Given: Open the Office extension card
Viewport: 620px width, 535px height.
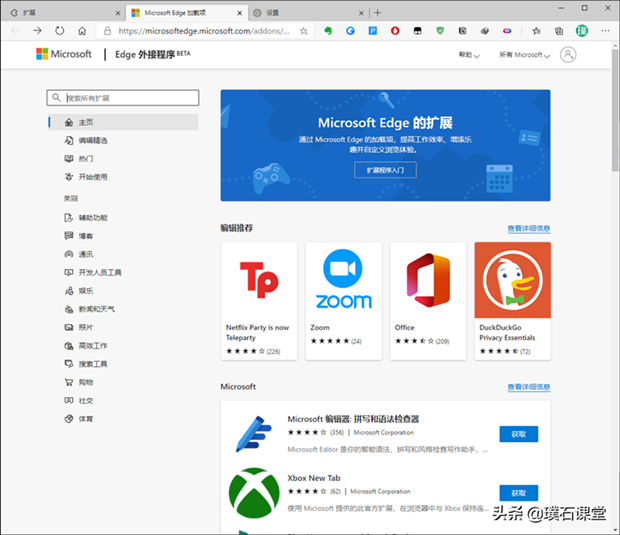Looking at the screenshot, I should click(428, 301).
